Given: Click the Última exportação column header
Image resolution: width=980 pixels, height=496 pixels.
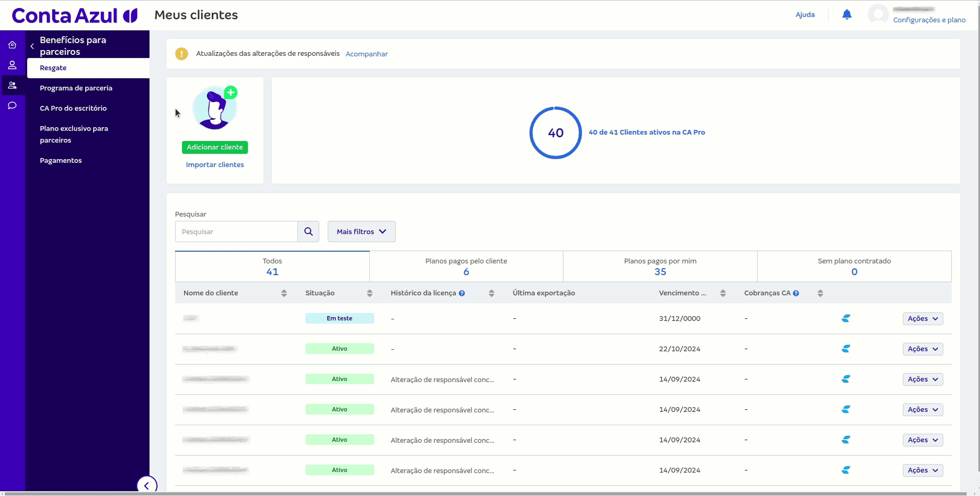Looking at the screenshot, I should tap(544, 293).
